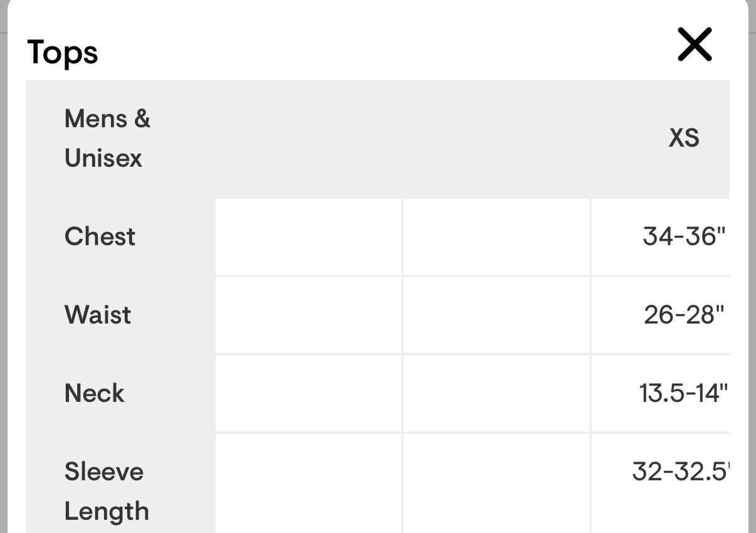Select the second empty cell in Waist row
The width and height of the screenshot is (756, 533).
496,315
